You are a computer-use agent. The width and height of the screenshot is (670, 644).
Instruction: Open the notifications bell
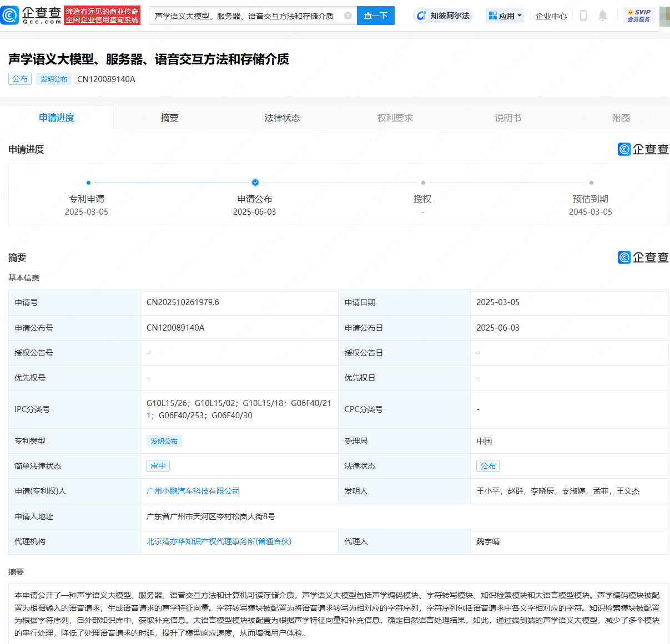click(603, 16)
